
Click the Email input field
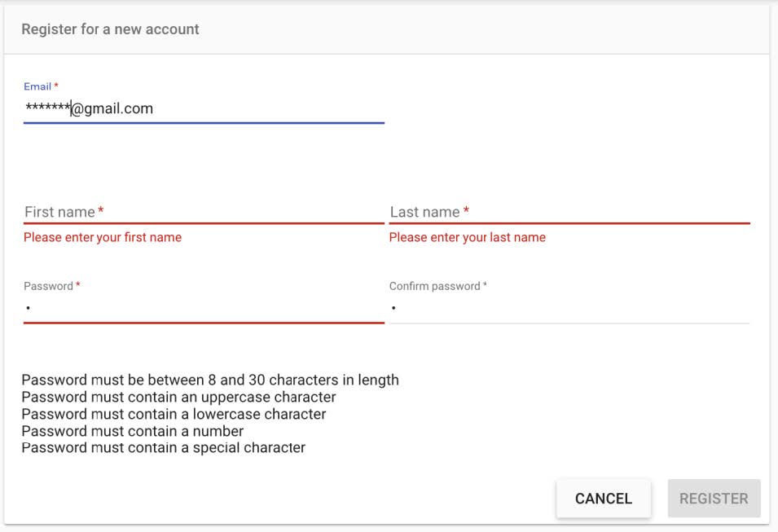(x=204, y=108)
